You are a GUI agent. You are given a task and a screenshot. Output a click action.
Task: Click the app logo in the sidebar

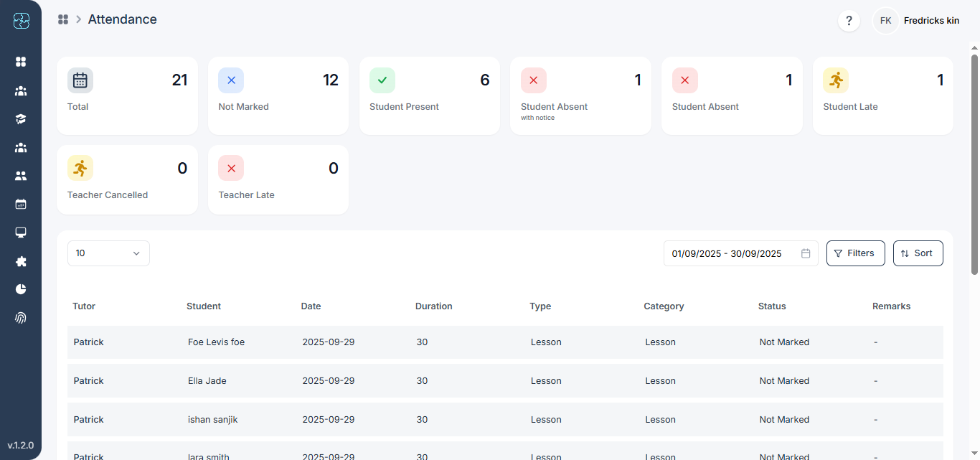(21, 22)
